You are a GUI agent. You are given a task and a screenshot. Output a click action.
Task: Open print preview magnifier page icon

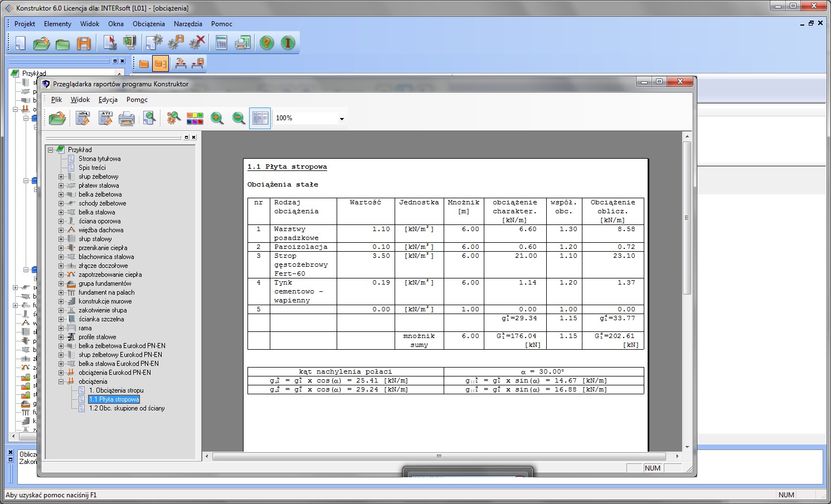pyautogui.click(x=149, y=118)
